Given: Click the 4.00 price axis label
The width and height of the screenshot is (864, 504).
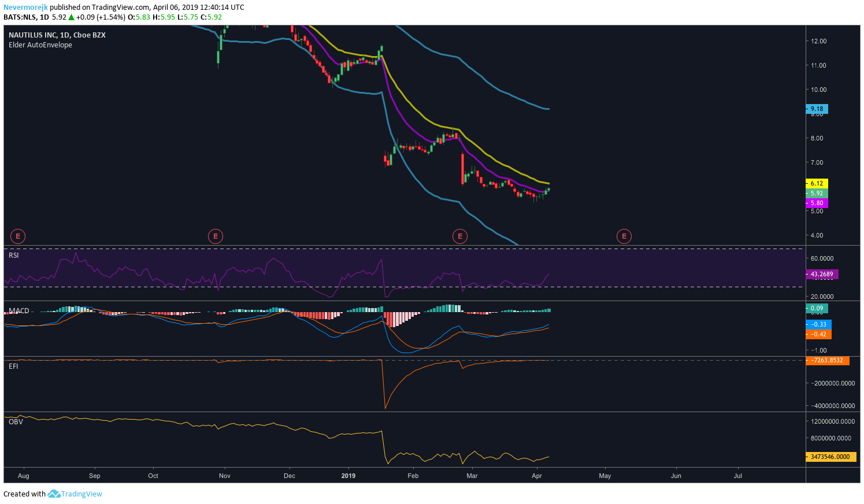Looking at the screenshot, I should pyautogui.click(x=817, y=235).
